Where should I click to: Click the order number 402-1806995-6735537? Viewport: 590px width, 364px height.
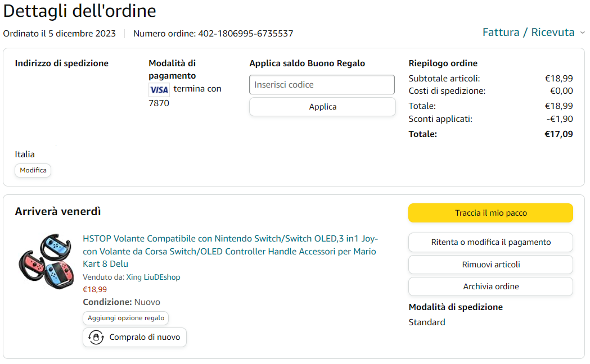(x=245, y=34)
